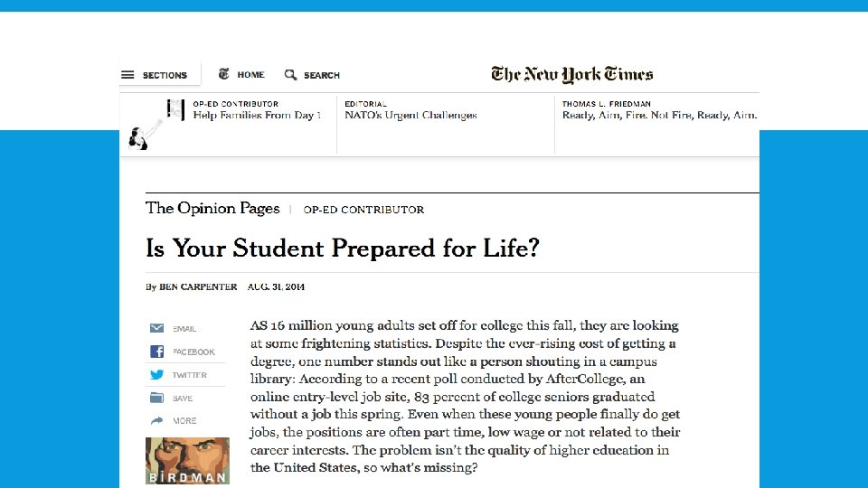The image size is (868, 488).
Task: Select the SECTIONS menu label
Action: point(165,76)
